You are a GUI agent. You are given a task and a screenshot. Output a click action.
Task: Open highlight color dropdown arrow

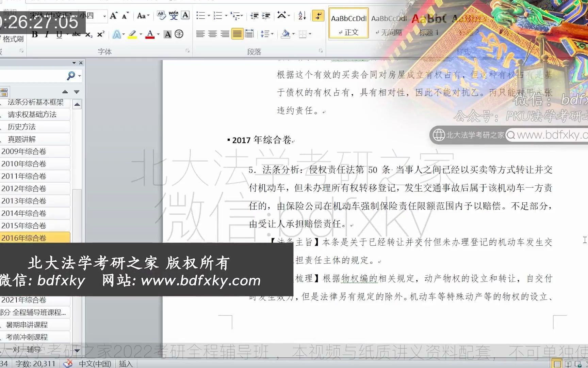141,34
